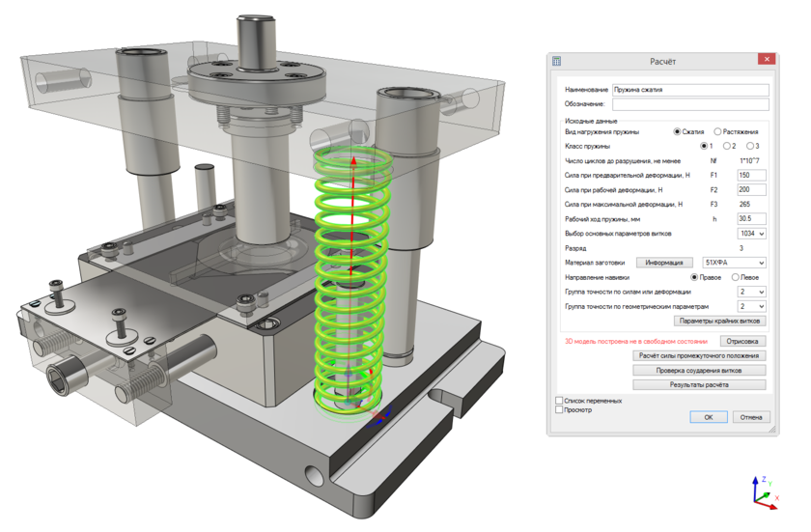Click the Информация button
This screenshot has width=811, height=532.
tap(663, 263)
